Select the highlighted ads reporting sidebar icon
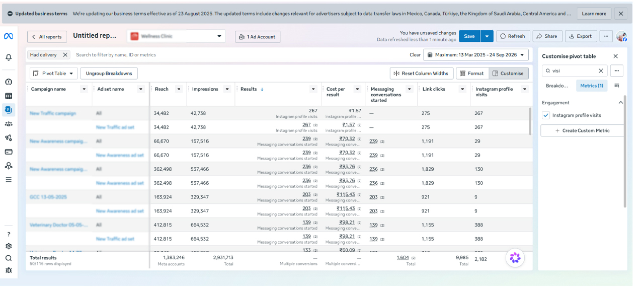644x288 pixels. coord(9,109)
